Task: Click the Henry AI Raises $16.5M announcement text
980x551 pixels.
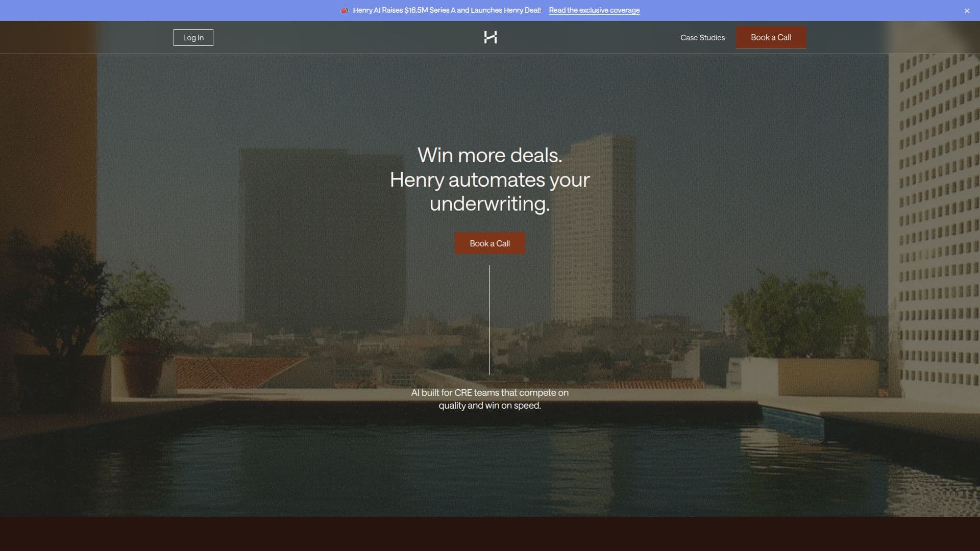Action: (x=447, y=10)
